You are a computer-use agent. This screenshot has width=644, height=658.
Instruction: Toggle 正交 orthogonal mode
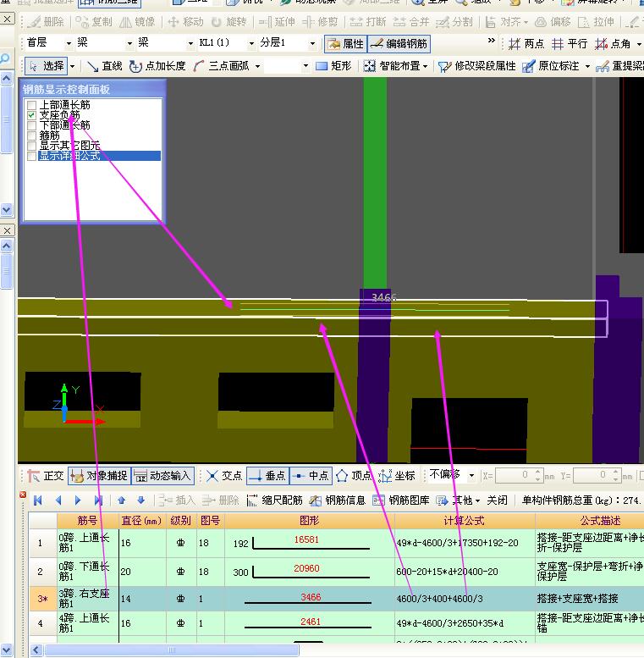[46, 475]
